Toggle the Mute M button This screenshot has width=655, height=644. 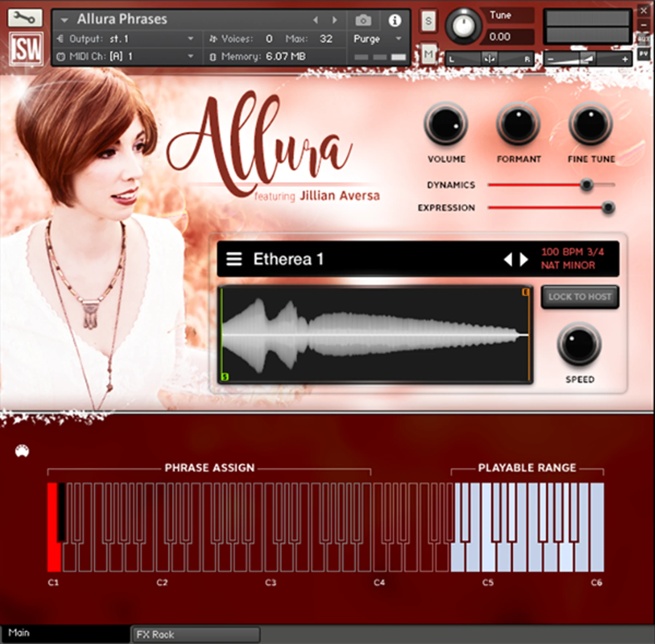tap(429, 55)
